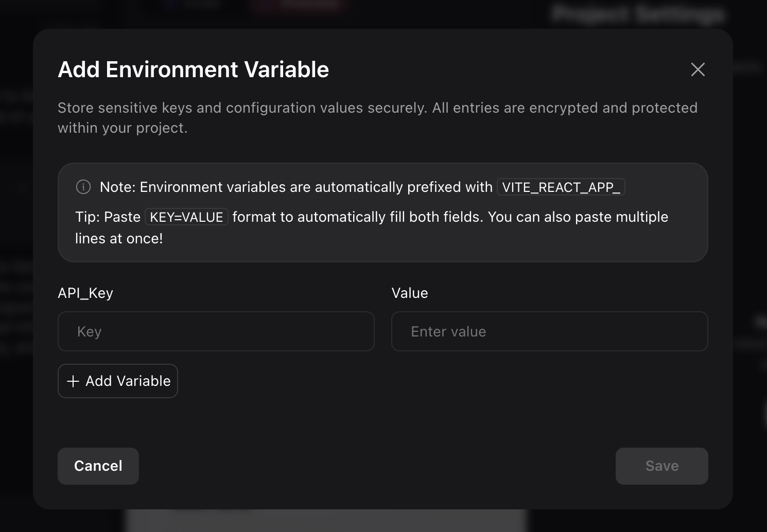
Task: Click the Add Environment Variable title
Action: click(x=193, y=69)
